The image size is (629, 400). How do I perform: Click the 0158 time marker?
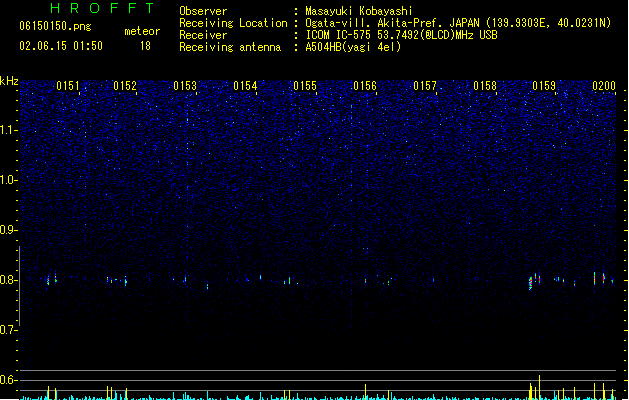coord(485,86)
